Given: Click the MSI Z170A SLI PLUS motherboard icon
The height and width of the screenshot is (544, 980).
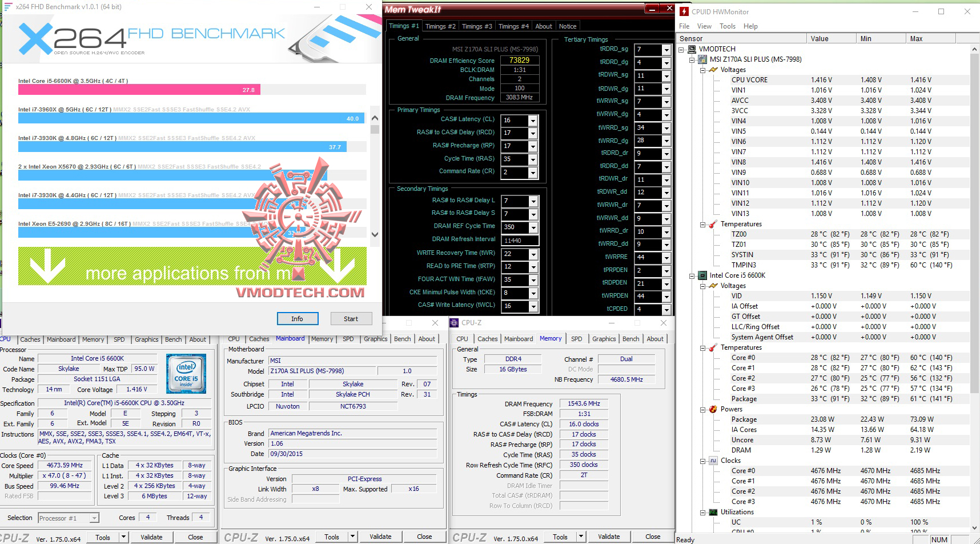Looking at the screenshot, I should pos(702,59).
